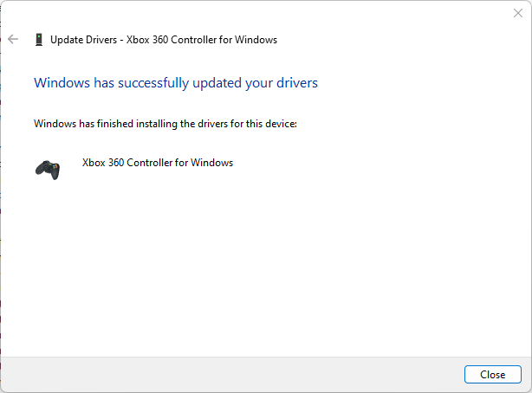Click the word "device:" ending the message line
This screenshot has height=393, width=532.
280,124
